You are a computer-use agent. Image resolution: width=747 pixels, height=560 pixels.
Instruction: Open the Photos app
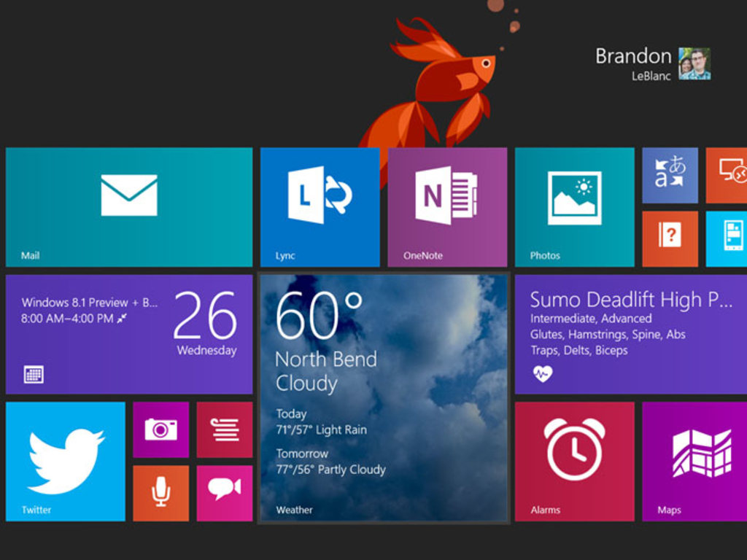click(x=573, y=206)
